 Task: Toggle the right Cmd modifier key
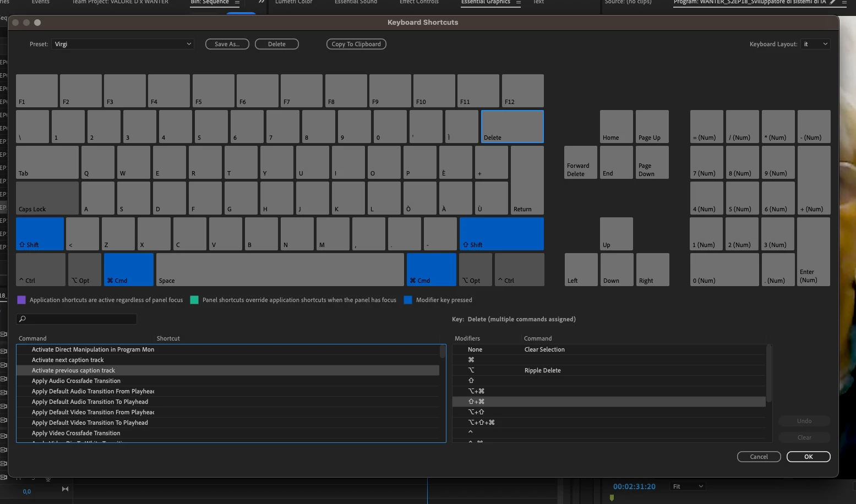(x=432, y=270)
